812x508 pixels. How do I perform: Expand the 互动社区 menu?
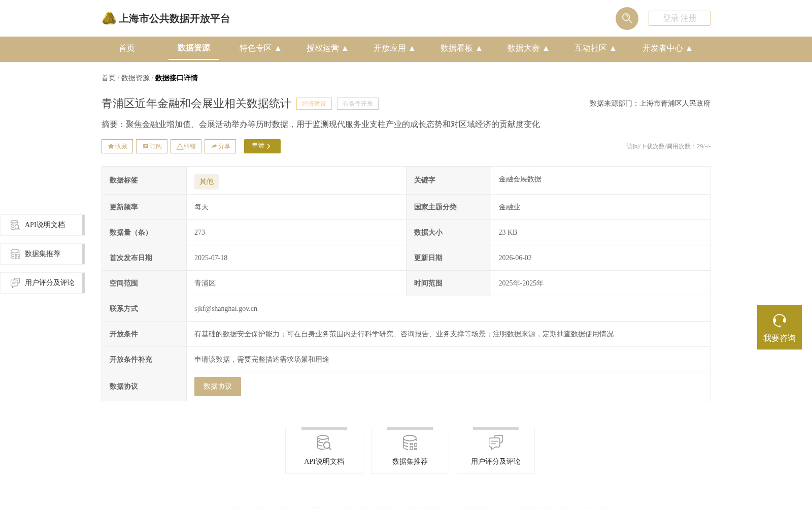pos(595,48)
